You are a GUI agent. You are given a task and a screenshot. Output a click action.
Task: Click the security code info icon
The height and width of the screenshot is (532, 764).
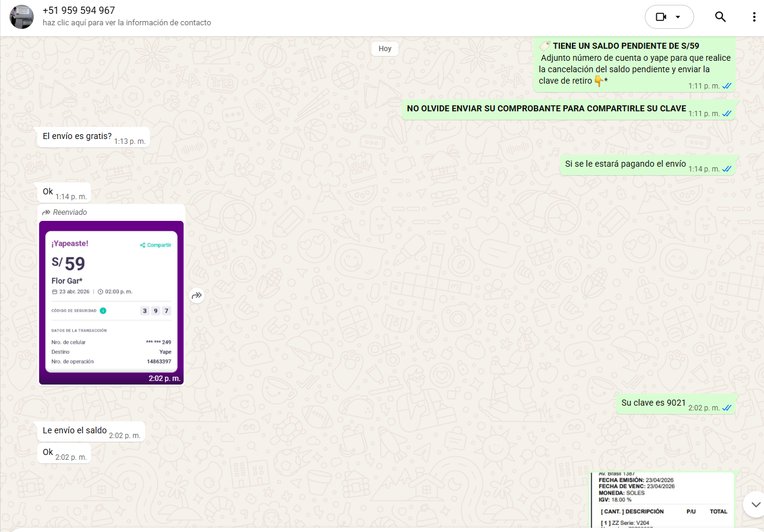[103, 311]
